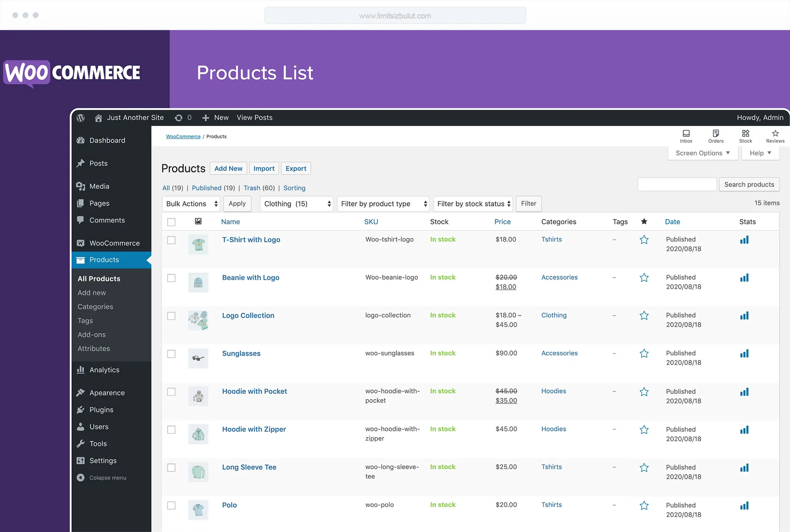Show Published (19) products filter
This screenshot has height=532, width=790.
[213, 188]
